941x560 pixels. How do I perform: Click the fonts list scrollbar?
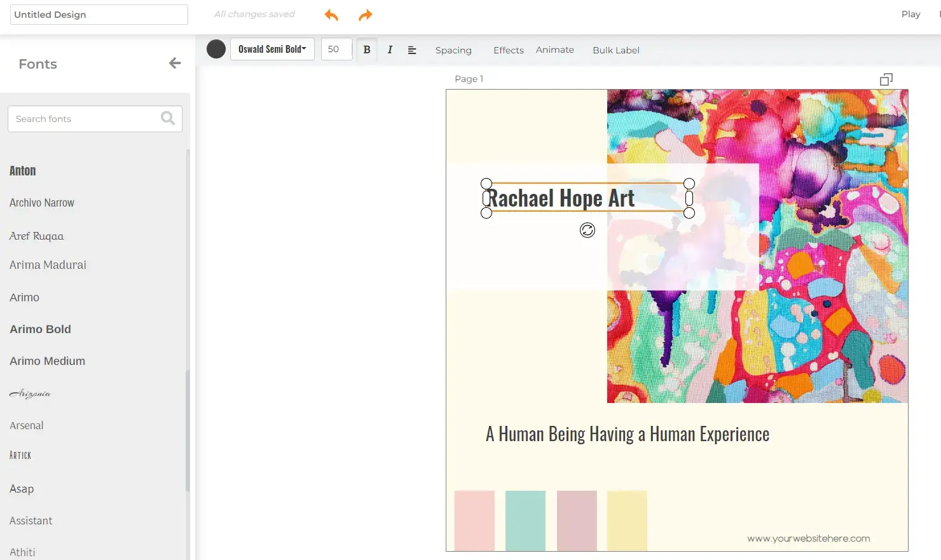[188, 430]
